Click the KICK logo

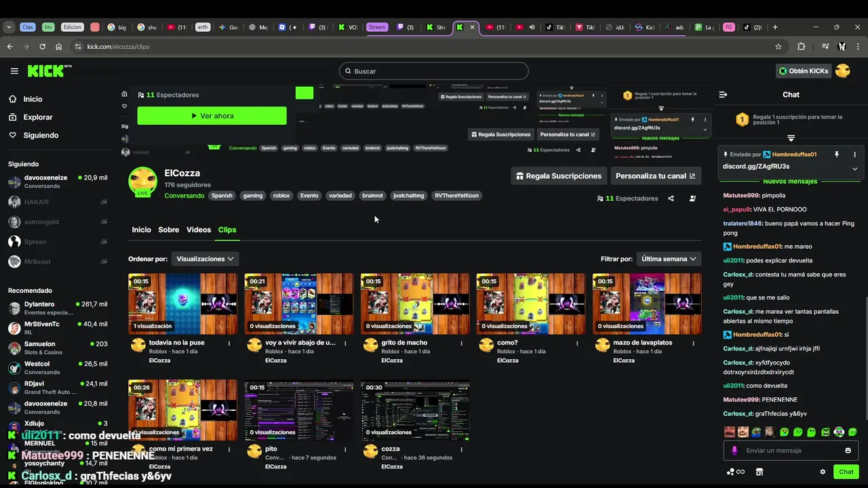click(x=50, y=70)
